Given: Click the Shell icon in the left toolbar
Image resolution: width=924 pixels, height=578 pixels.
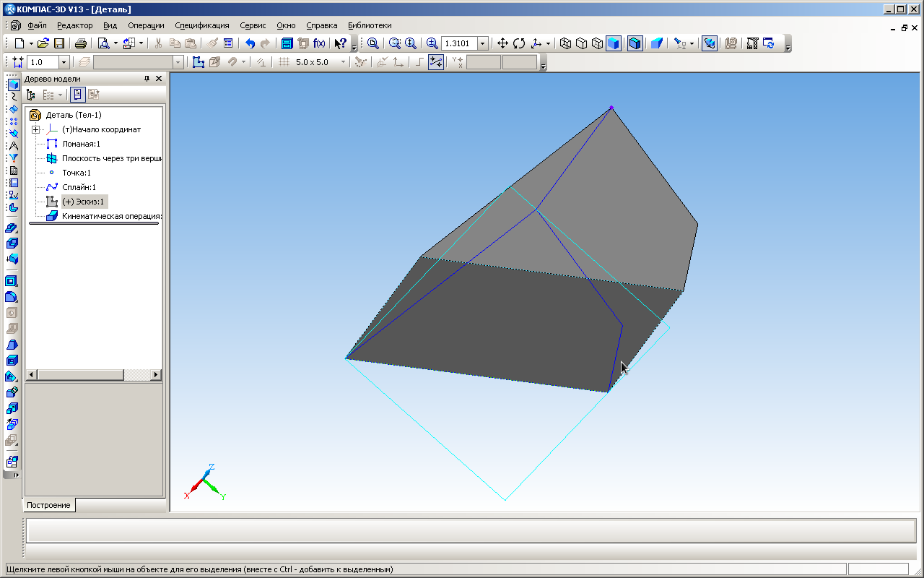Looking at the screenshot, I should (x=12, y=360).
